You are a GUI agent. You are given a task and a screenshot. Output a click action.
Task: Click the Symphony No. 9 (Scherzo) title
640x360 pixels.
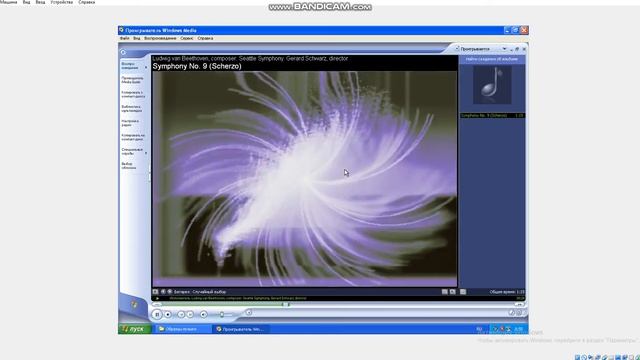point(197,66)
